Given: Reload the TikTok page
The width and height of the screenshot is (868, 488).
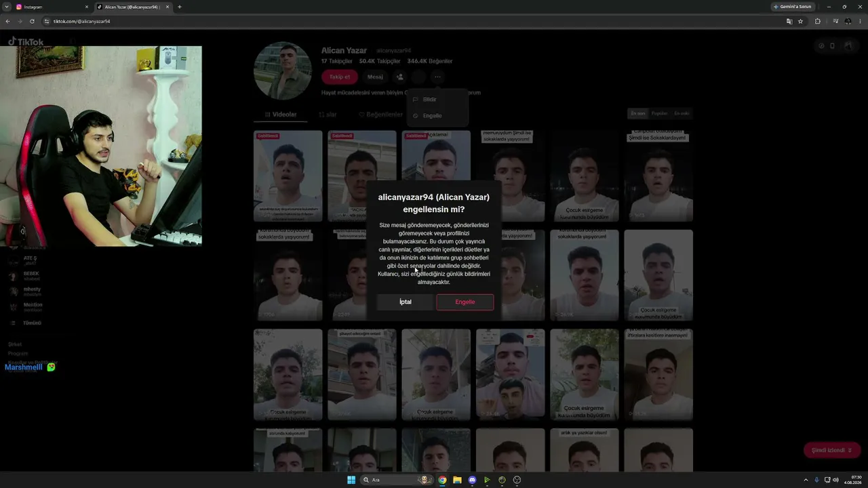Looking at the screenshot, I should tap(32, 21).
